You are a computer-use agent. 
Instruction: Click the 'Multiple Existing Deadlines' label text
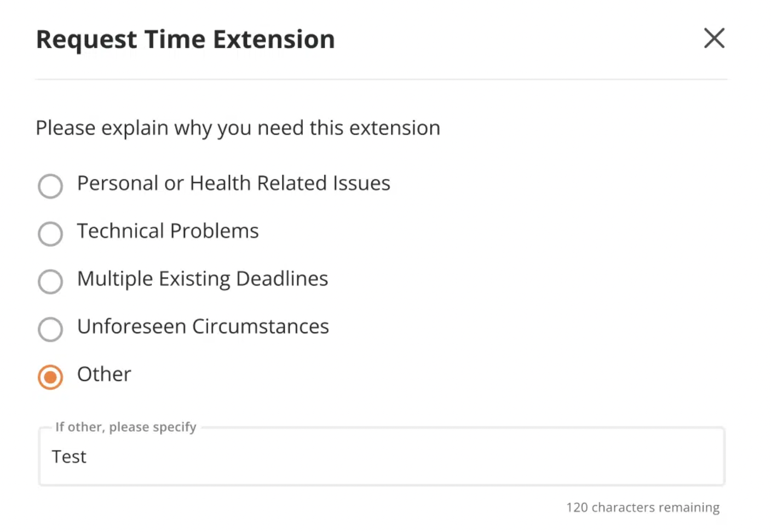pyautogui.click(x=203, y=279)
